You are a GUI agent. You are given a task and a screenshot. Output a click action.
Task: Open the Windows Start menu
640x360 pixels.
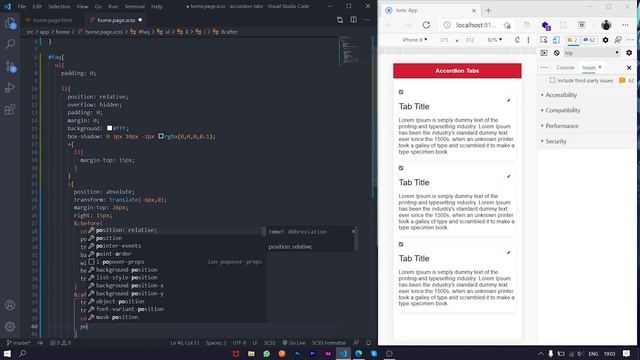[7, 353]
